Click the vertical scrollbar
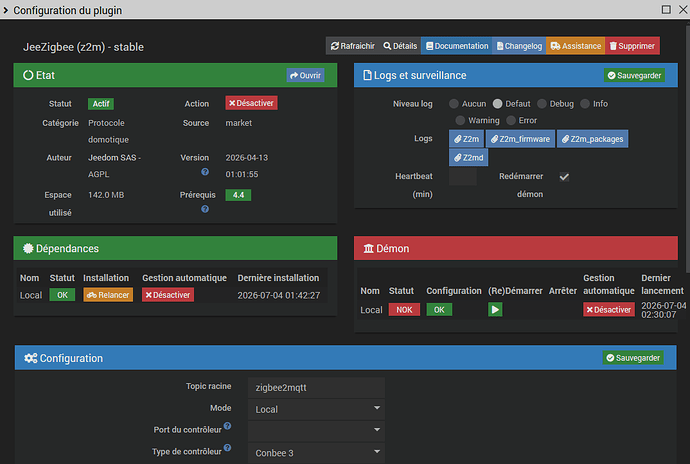Image resolution: width=690 pixels, height=464 pixels. pyautogui.click(x=687, y=150)
